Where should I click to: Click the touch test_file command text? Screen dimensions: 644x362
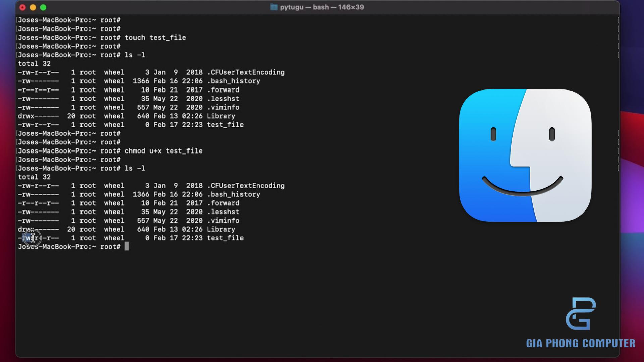coord(155,38)
